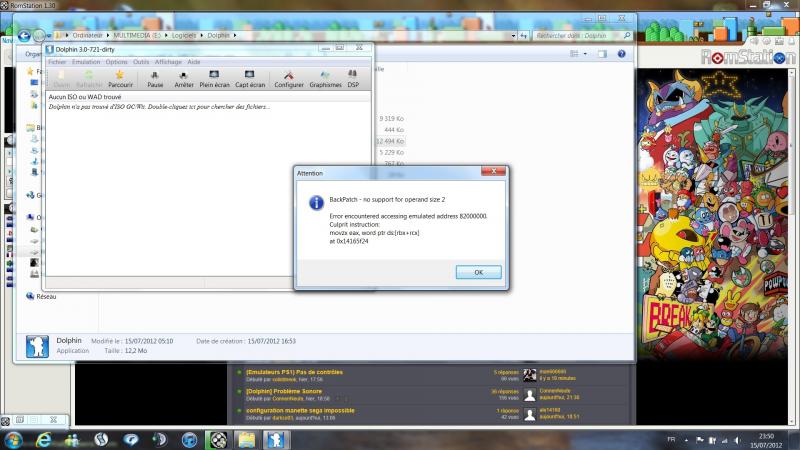This screenshot has width=800, height=450.
Task: Open DSP audio settings in Dolphin toolbar
Action: point(353,79)
